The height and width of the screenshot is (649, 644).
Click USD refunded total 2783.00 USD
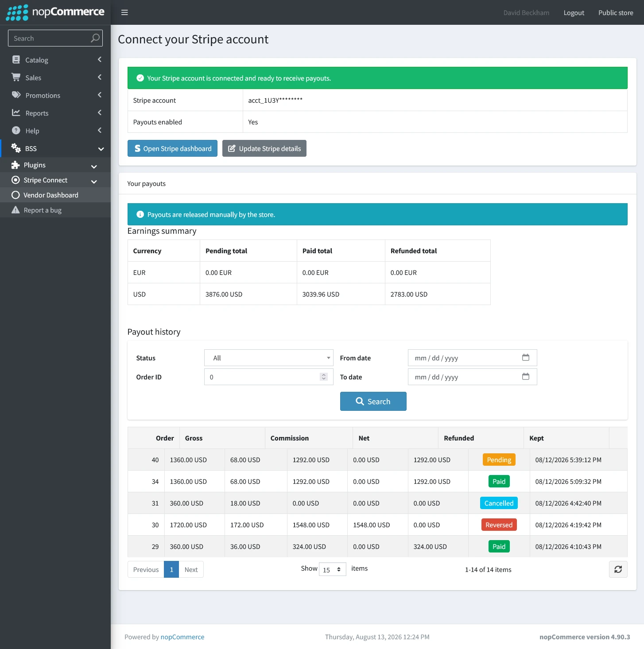click(409, 294)
